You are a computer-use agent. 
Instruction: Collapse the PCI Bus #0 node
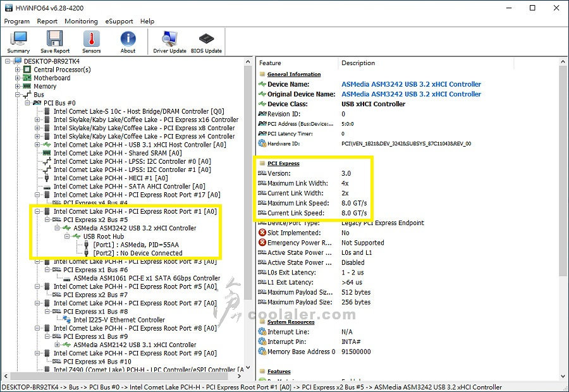click(27, 102)
